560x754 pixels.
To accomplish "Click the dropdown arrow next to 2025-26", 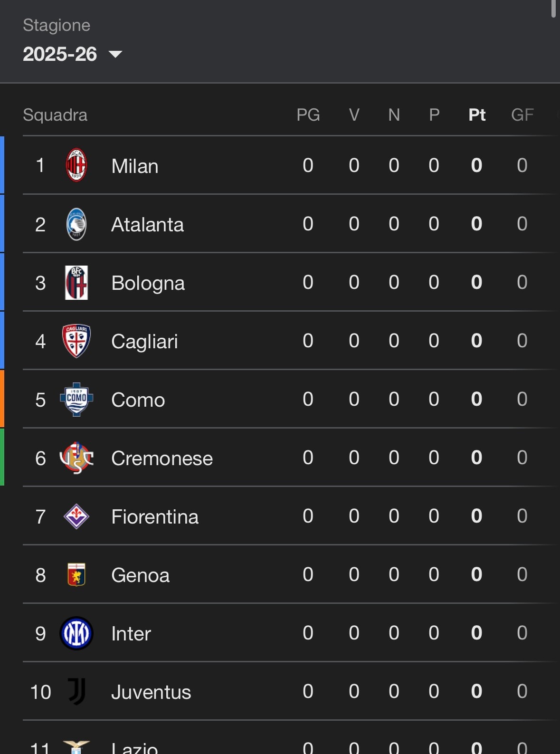I will tap(115, 54).
